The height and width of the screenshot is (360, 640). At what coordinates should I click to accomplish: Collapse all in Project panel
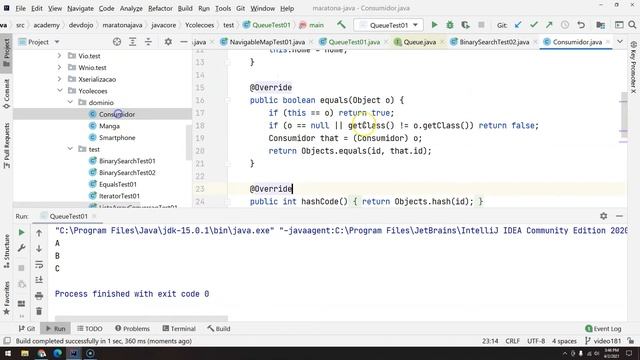[x=148, y=42]
